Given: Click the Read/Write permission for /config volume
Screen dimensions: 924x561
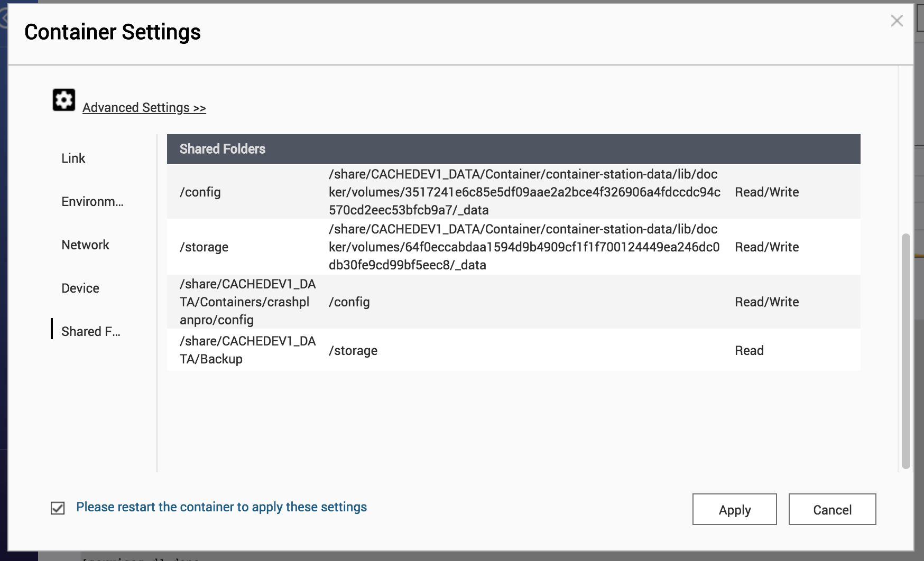Looking at the screenshot, I should click(x=766, y=192).
